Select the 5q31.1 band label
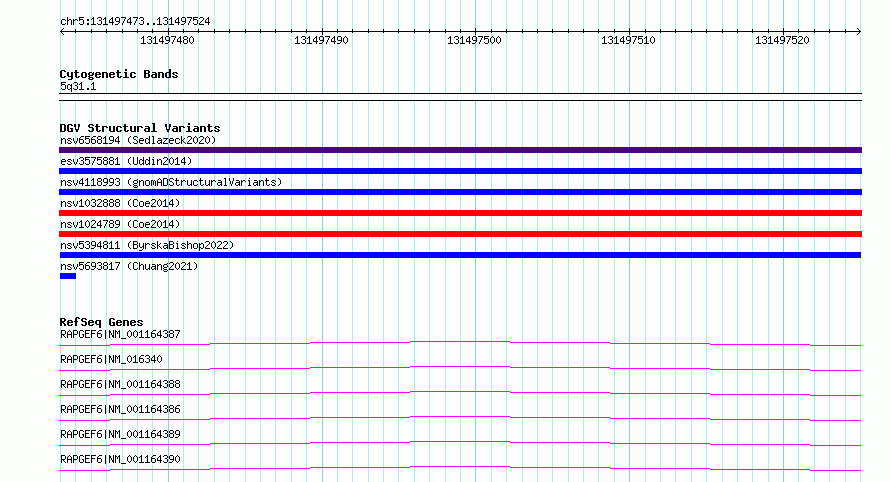Screen dimensions: 890x482 tap(78, 86)
